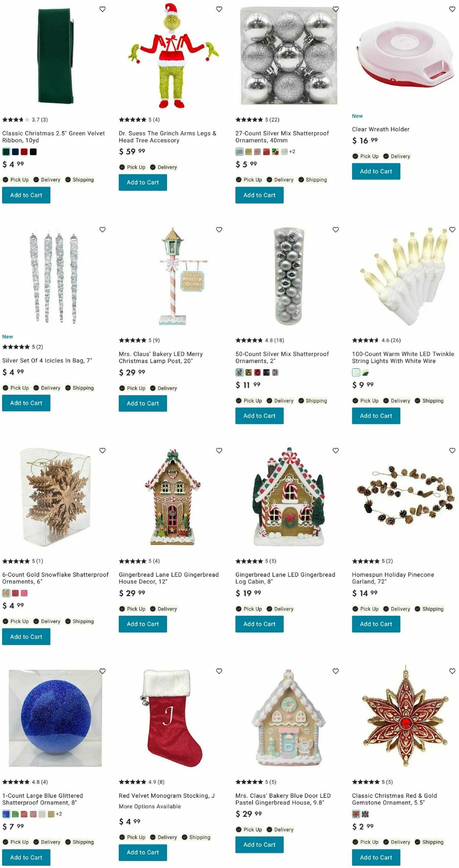
Task: Add Red Velvet Monogram Stocking to favorites
Action: (x=219, y=671)
